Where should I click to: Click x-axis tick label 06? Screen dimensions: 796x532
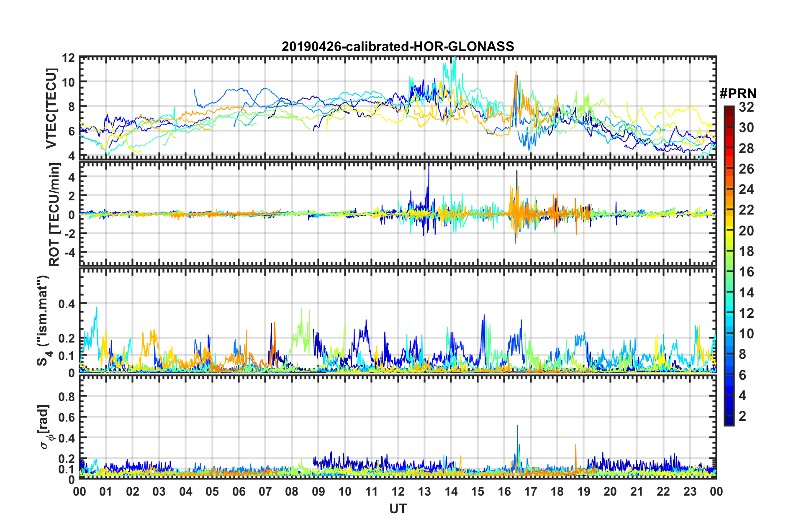click(239, 491)
